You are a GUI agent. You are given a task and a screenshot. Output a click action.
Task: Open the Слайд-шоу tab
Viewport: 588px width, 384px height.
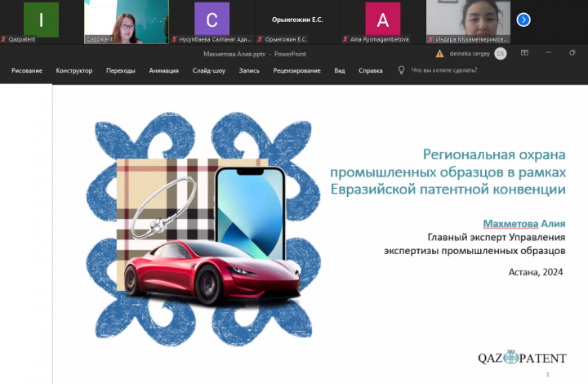click(x=208, y=71)
